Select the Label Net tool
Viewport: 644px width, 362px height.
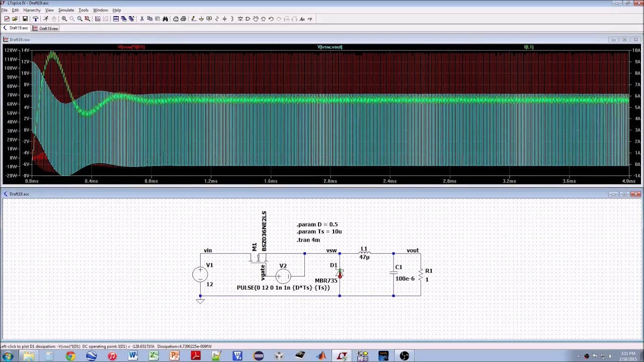tap(209, 19)
